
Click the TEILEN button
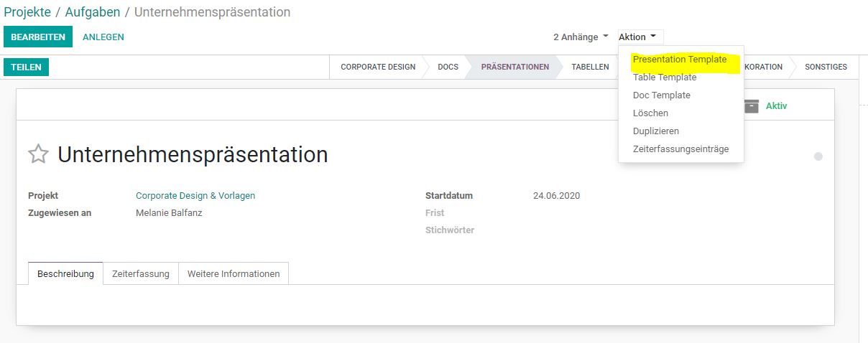coord(26,67)
